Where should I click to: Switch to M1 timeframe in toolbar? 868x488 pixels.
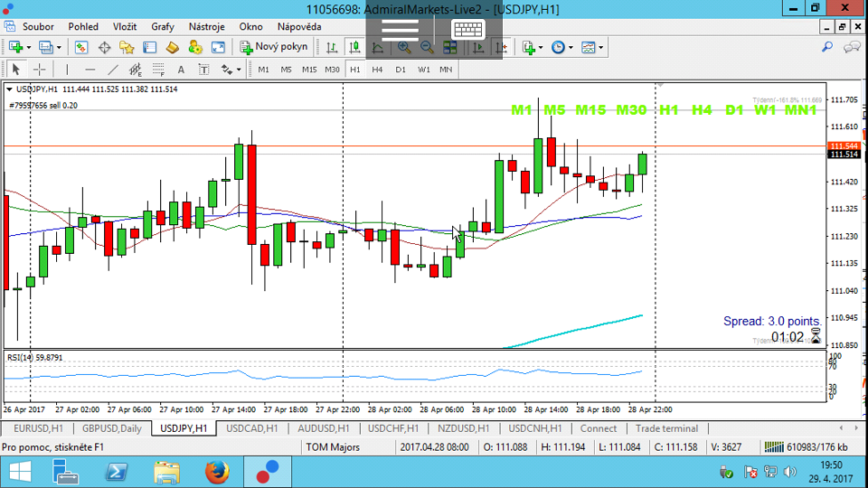point(263,70)
